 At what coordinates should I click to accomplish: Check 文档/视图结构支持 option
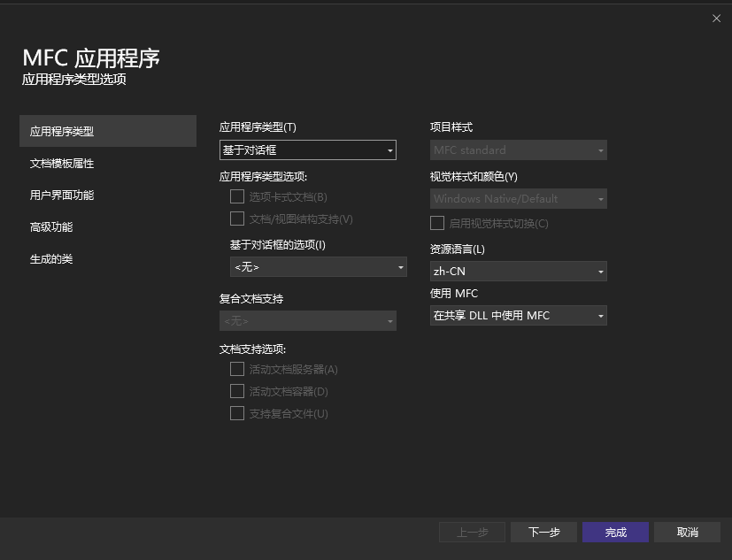[236, 219]
